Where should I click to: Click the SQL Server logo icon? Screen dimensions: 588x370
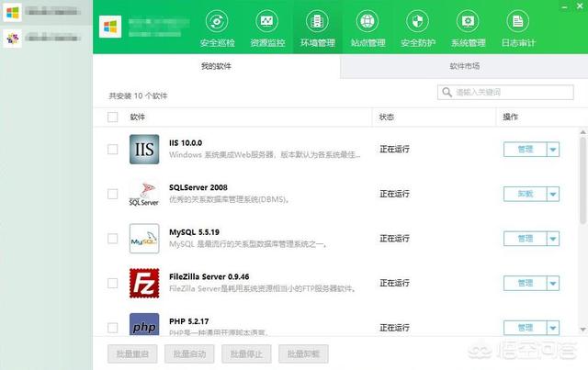[x=144, y=194]
